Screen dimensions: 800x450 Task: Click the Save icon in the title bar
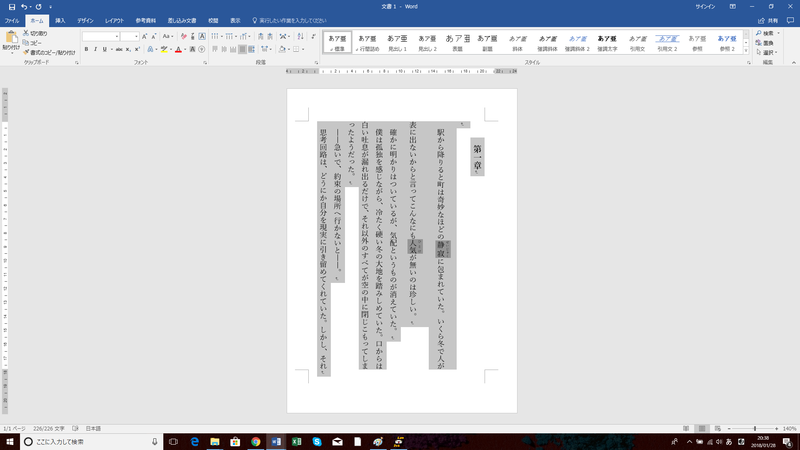click(12, 7)
